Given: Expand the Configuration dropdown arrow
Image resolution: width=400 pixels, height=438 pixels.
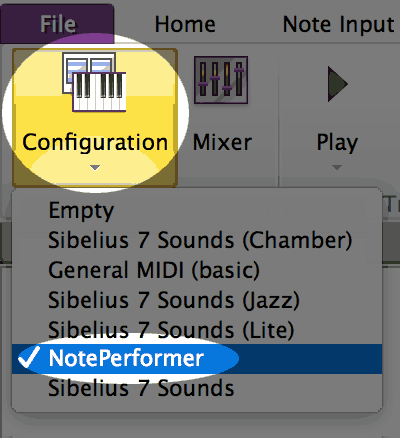Looking at the screenshot, I should (x=95, y=168).
